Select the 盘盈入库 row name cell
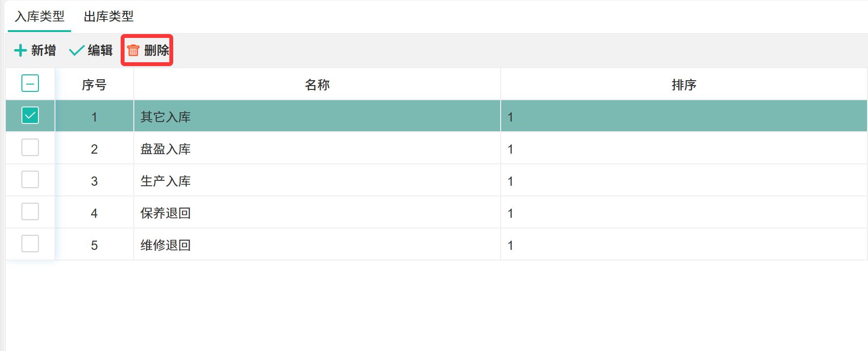Screen dimensions: 868x351 point(165,149)
